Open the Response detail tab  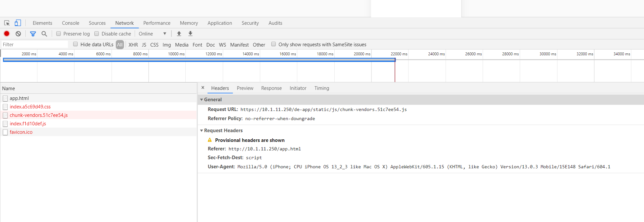[272, 88]
